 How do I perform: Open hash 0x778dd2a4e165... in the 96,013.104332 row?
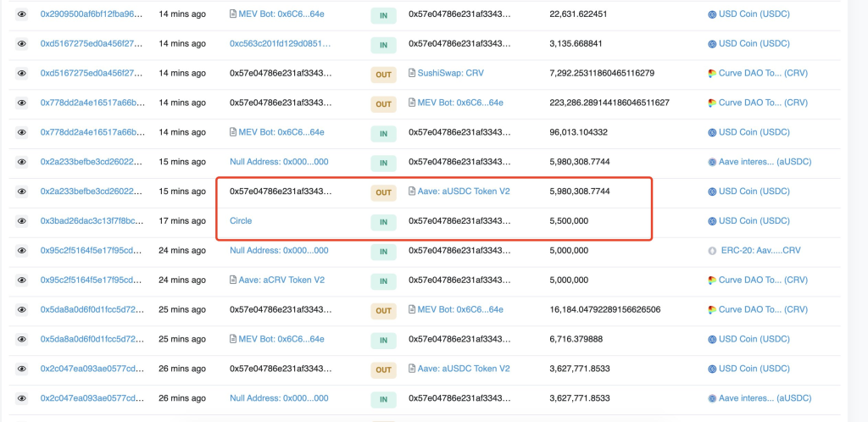(92, 132)
